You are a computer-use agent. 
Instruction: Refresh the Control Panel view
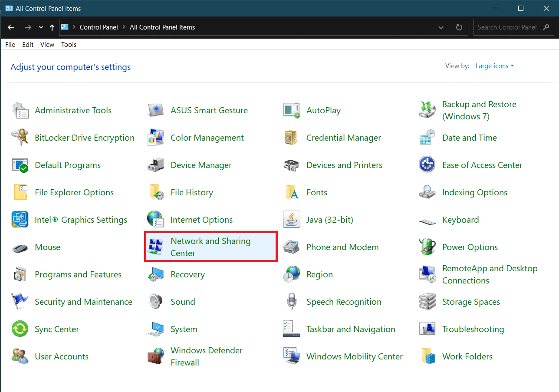pyautogui.click(x=459, y=27)
